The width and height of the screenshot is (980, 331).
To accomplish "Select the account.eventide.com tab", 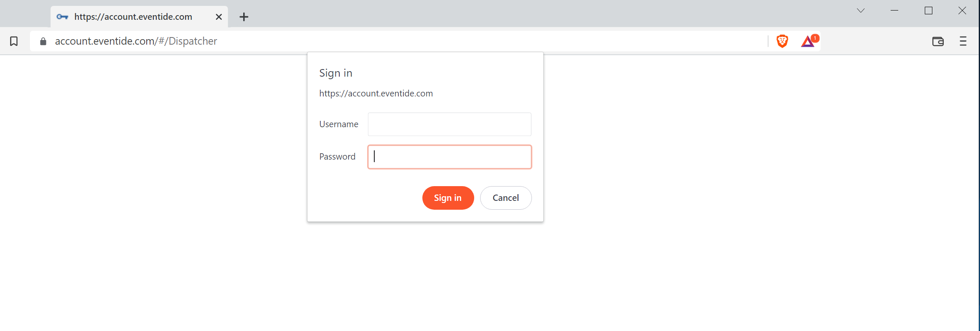I will (x=133, y=17).
